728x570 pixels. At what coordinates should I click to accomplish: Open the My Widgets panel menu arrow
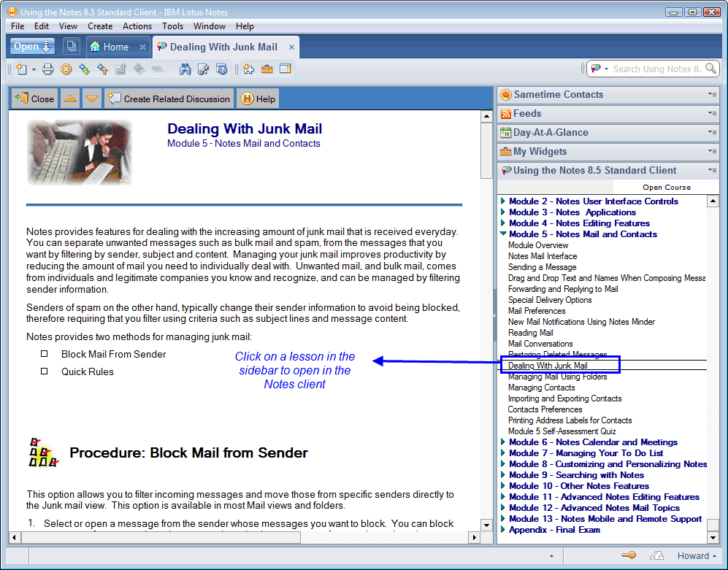[x=712, y=151]
